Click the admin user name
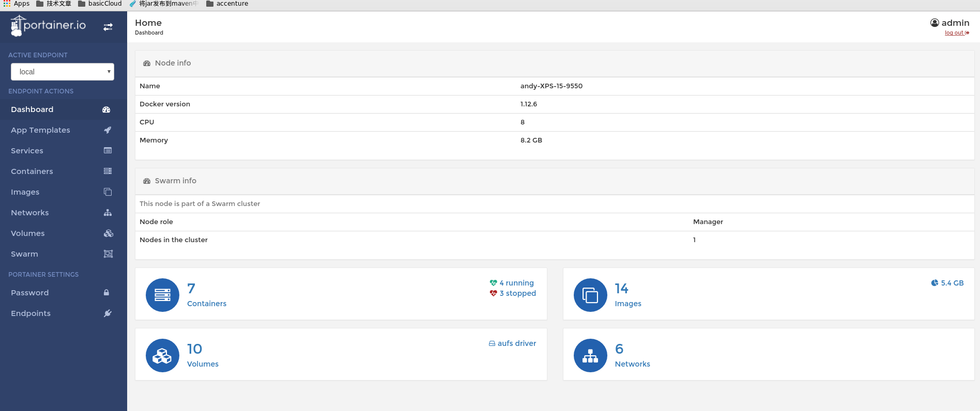 pyautogui.click(x=955, y=23)
